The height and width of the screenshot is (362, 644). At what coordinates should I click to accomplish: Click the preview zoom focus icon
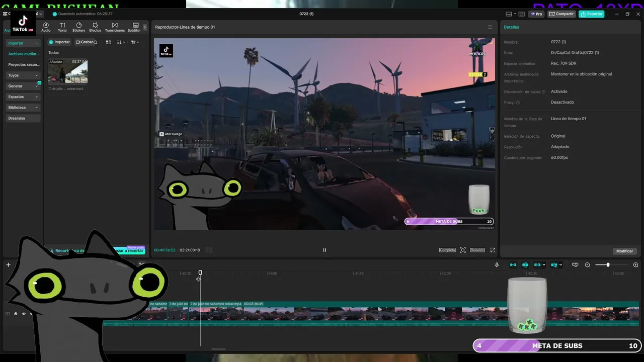[x=463, y=250]
